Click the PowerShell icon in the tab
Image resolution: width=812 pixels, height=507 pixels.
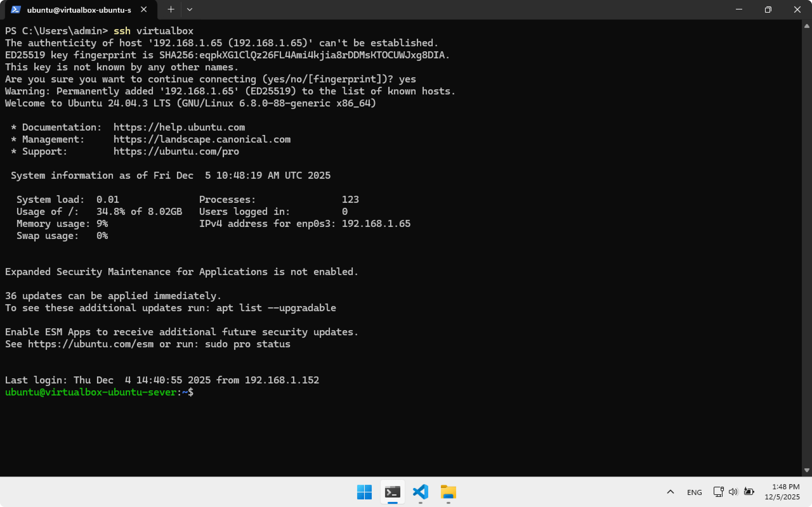pyautogui.click(x=16, y=10)
